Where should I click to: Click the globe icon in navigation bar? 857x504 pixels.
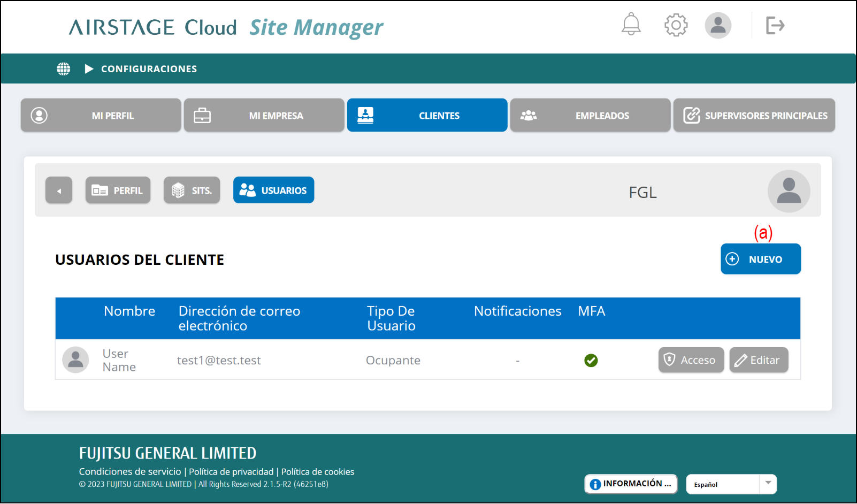[64, 69]
